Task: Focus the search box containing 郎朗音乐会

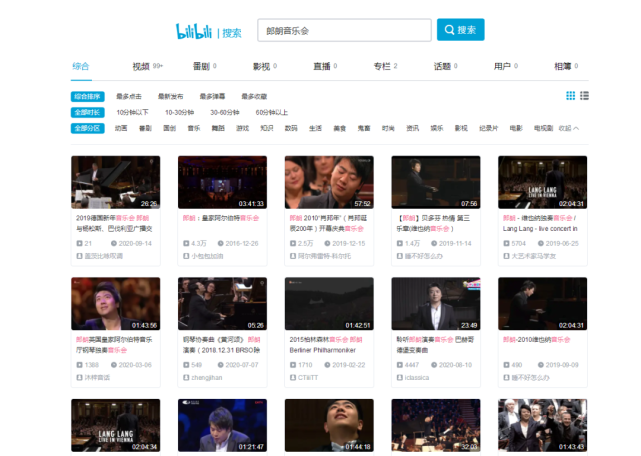Action: [343, 30]
